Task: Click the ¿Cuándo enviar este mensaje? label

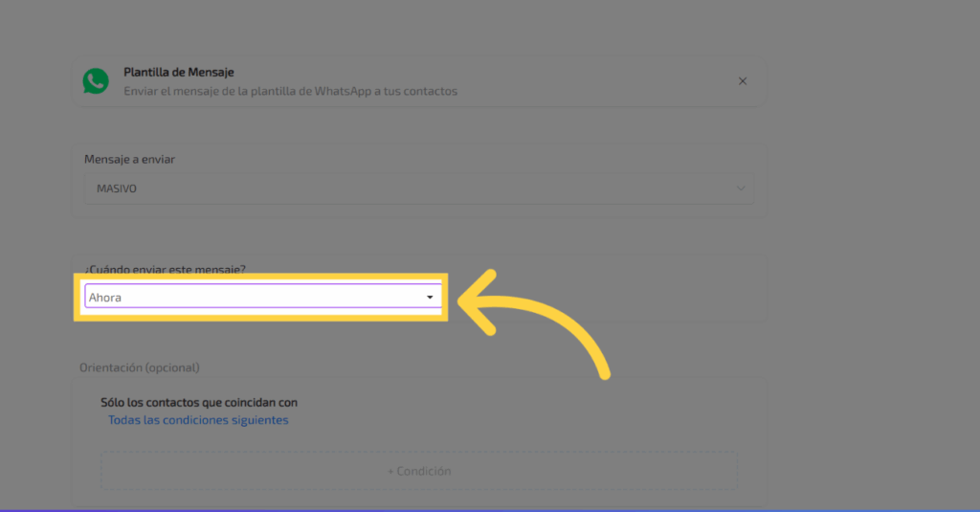Action: point(165,270)
